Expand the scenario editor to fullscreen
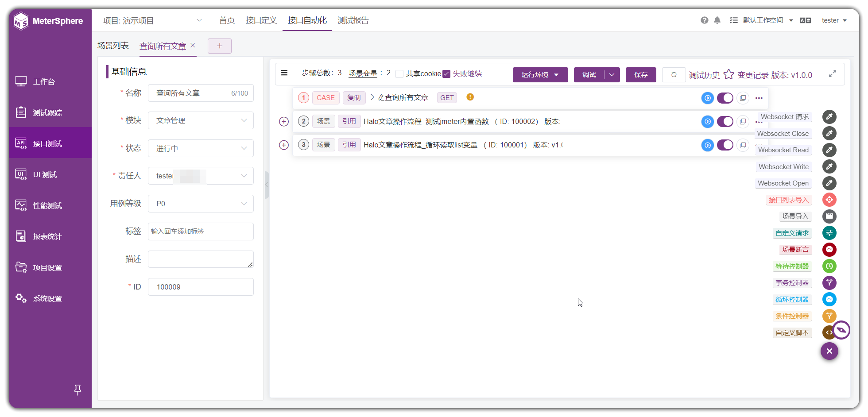Image resolution: width=868 pixels, height=417 pixels. [x=833, y=74]
